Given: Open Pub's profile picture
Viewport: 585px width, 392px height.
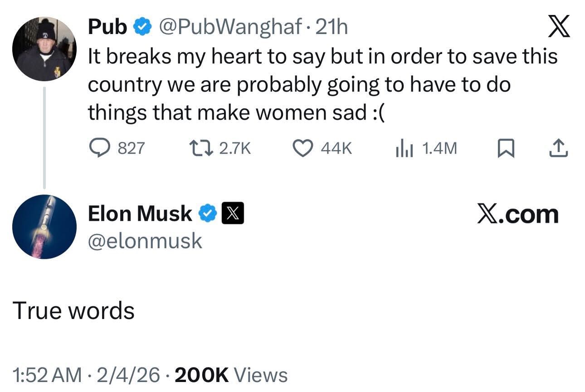Looking at the screenshot, I should [x=44, y=49].
